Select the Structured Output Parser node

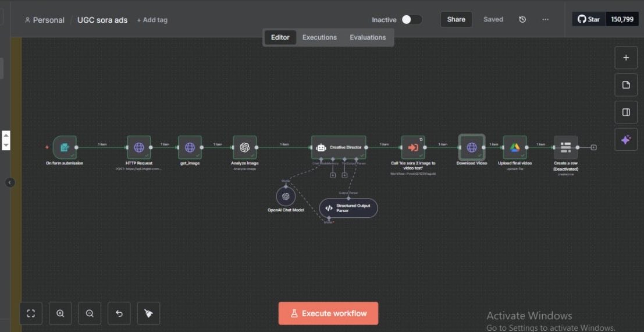click(x=348, y=208)
